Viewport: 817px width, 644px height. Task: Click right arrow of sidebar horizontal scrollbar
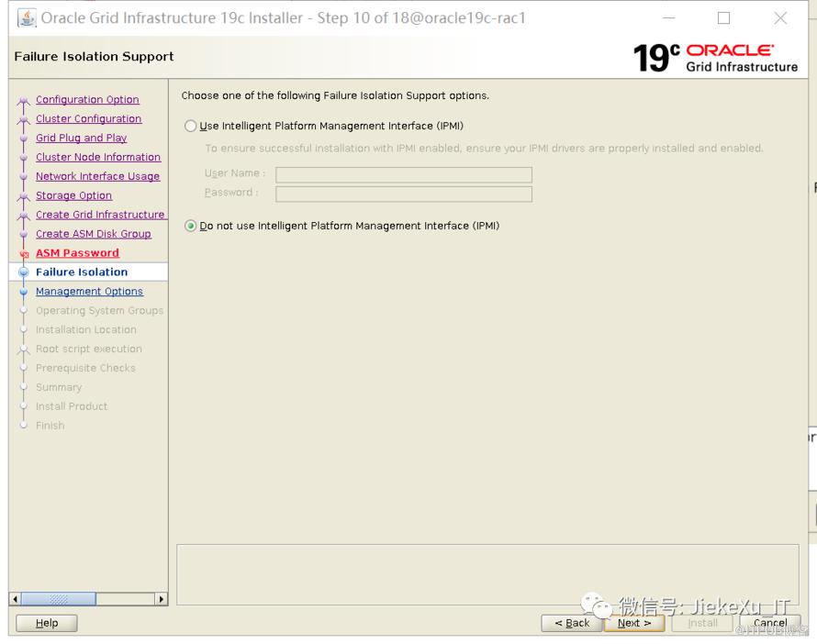click(162, 599)
